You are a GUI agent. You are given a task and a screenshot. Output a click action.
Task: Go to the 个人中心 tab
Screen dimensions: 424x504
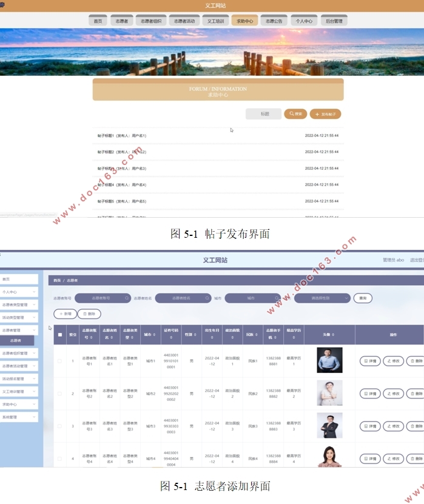304,21
